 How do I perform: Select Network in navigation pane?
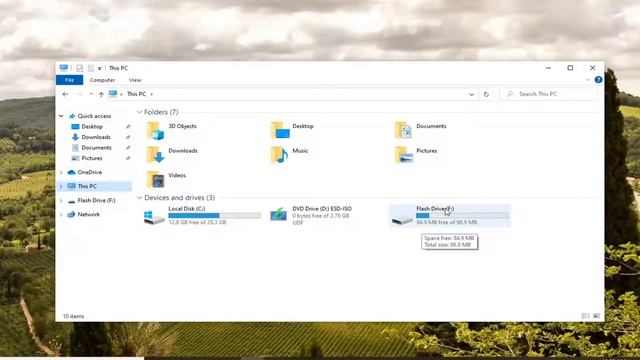tap(89, 214)
